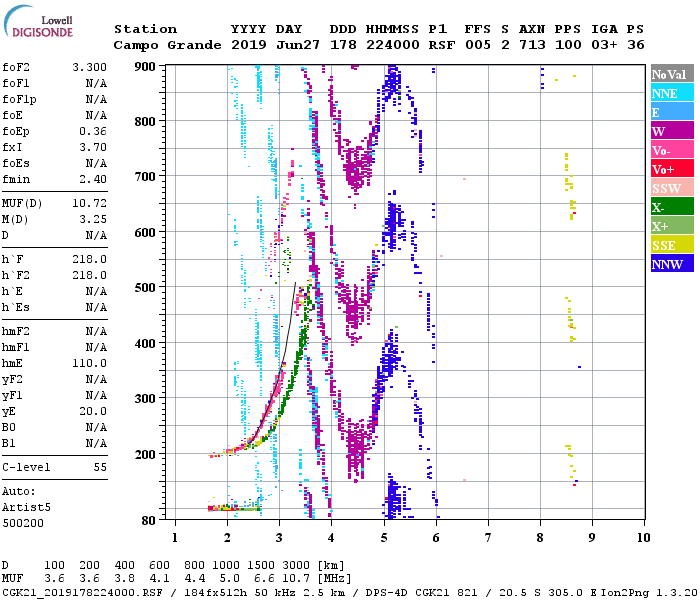Click the foF2 value 3.300

click(89, 67)
